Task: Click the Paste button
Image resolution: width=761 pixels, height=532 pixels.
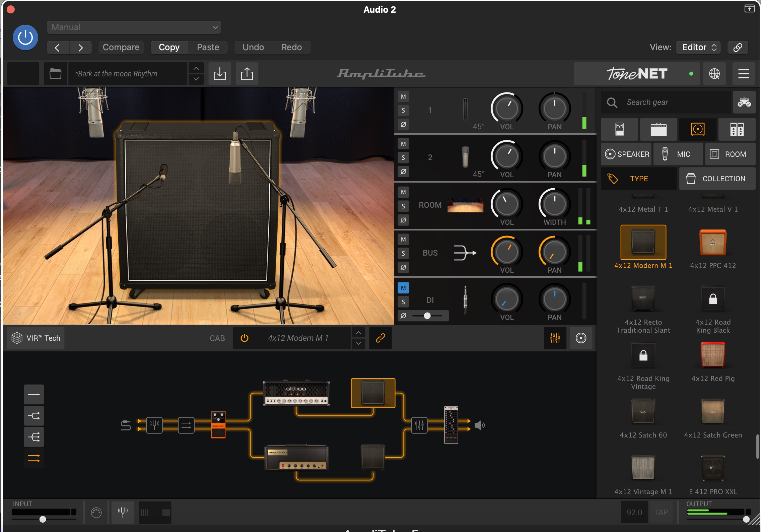Action: click(x=208, y=47)
